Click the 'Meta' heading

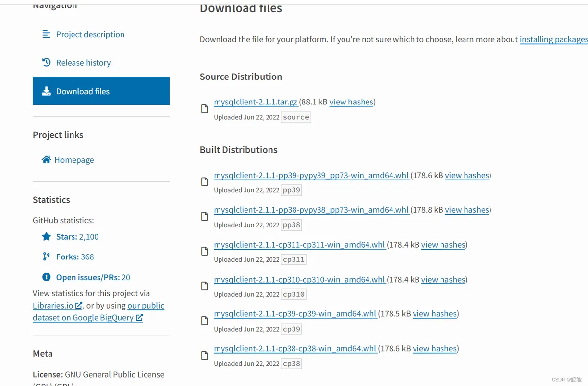click(x=43, y=353)
